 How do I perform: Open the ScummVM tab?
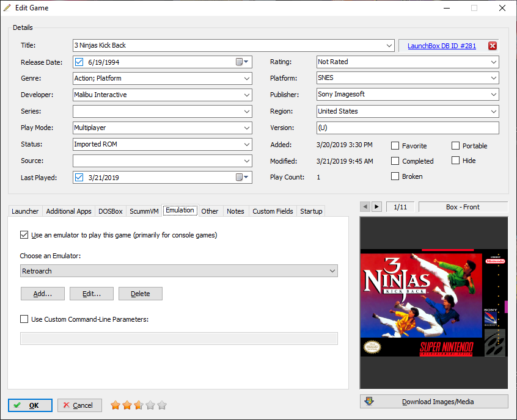144,211
